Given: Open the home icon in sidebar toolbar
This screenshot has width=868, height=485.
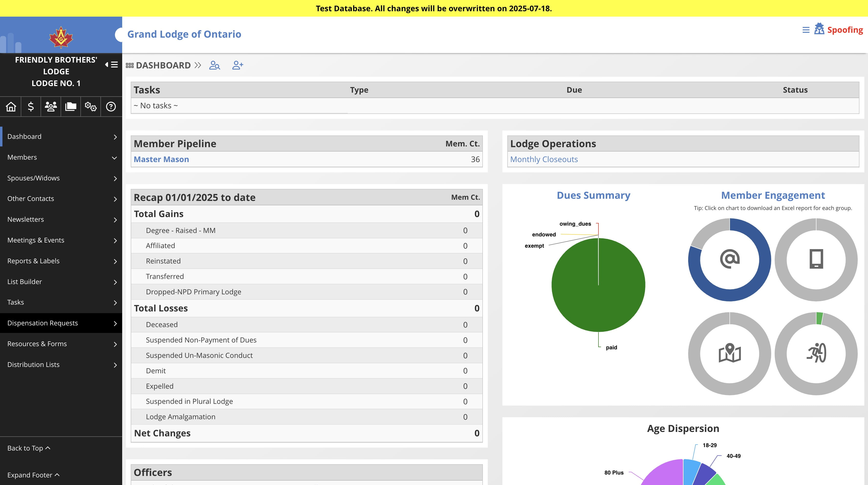Looking at the screenshot, I should point(11,107).
